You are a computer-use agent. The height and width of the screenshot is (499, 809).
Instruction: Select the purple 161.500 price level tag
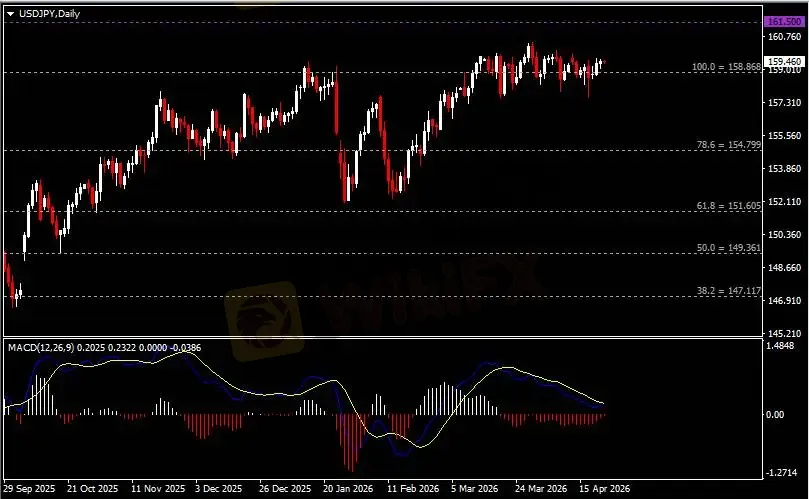coord(782,21)
